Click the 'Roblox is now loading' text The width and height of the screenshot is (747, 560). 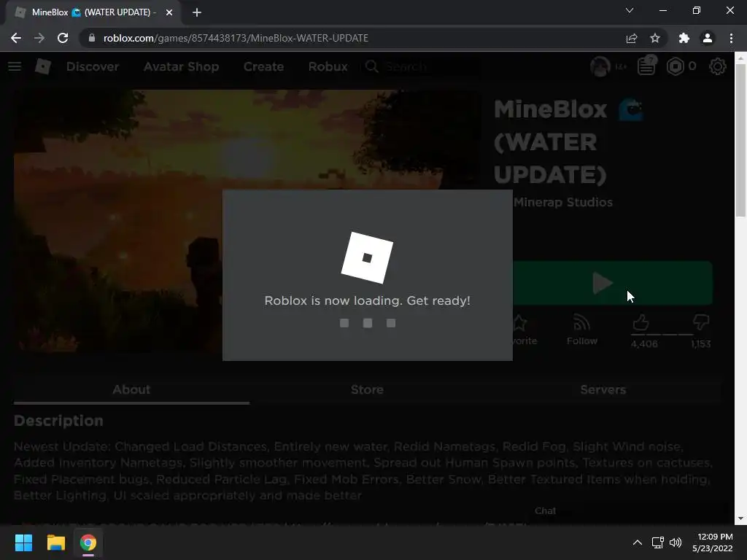click(x=368, y=301)
